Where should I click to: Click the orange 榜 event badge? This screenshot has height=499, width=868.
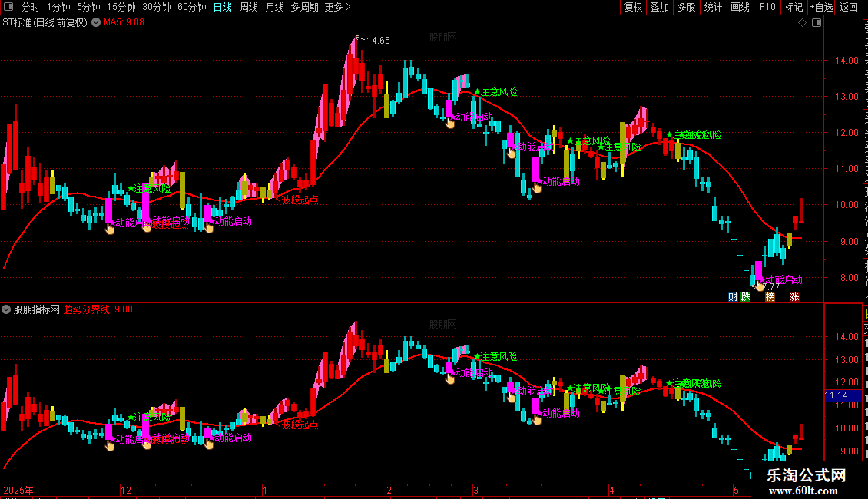pos(770,297)
